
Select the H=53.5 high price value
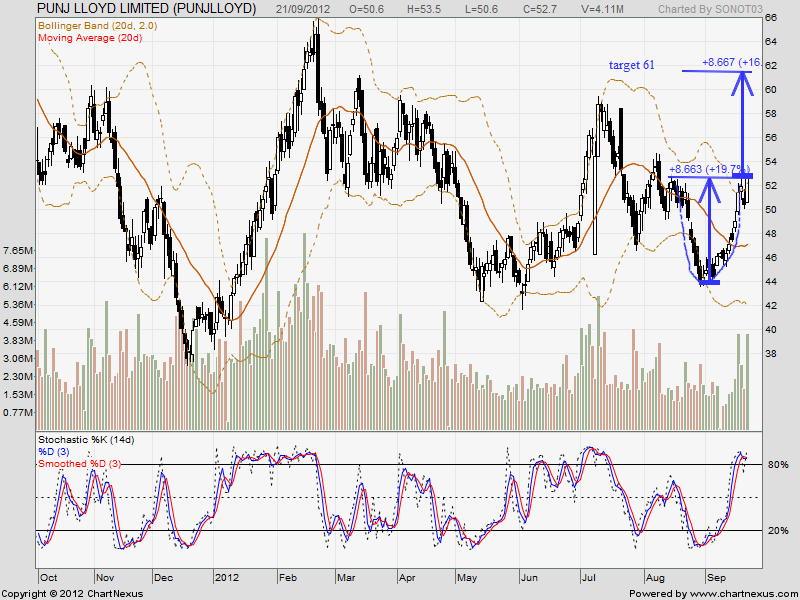pos(424,9)
